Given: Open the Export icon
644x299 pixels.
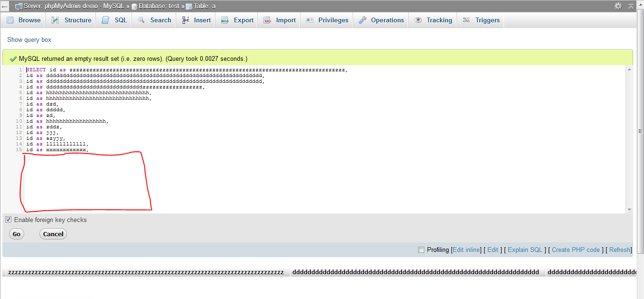Looking at the screenshot, I should pyautogui.click(x=224, y=20).
